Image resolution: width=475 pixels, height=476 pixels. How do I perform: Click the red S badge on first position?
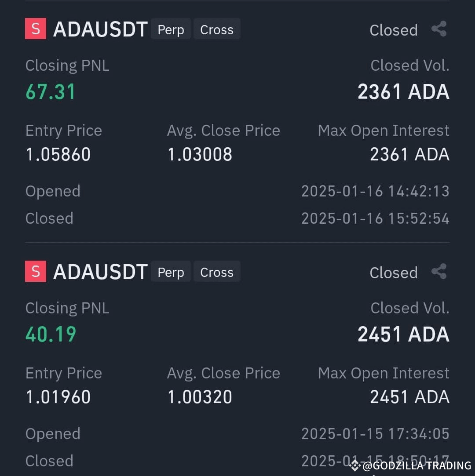36,29
